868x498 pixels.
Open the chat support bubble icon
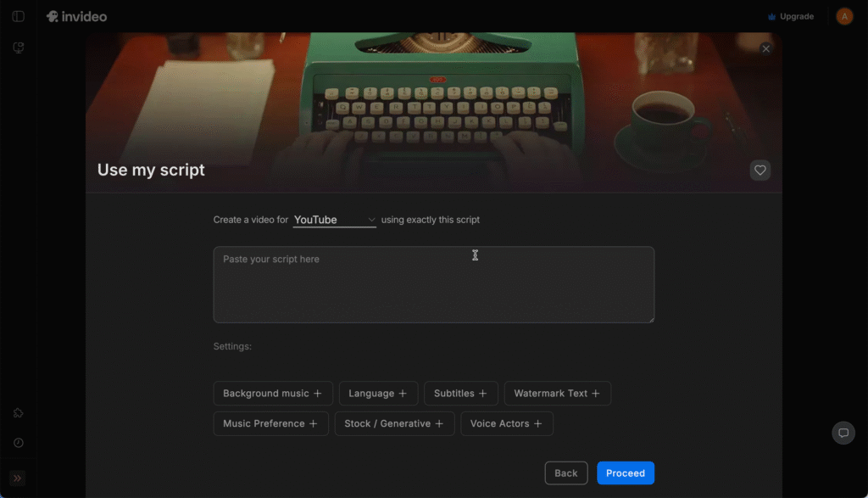[843, 433]
